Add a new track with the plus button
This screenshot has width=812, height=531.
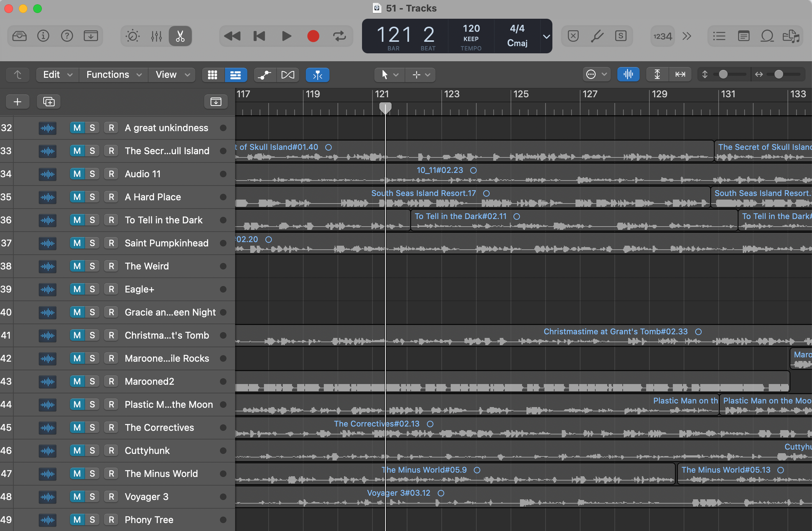17,102
